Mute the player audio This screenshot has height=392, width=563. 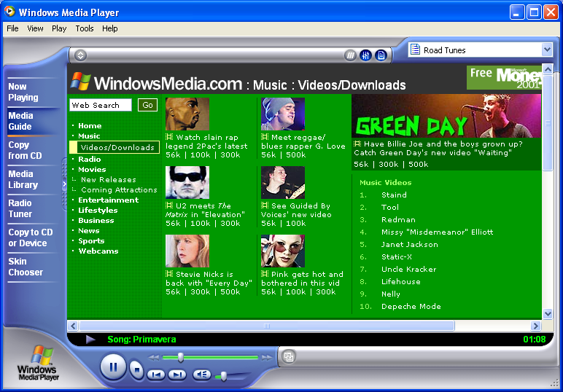pyautogui.click(x=202, y=375)
